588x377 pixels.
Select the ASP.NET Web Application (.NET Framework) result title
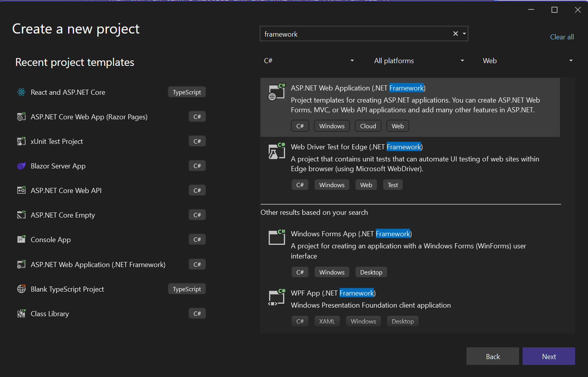click(x=358, y=88)
